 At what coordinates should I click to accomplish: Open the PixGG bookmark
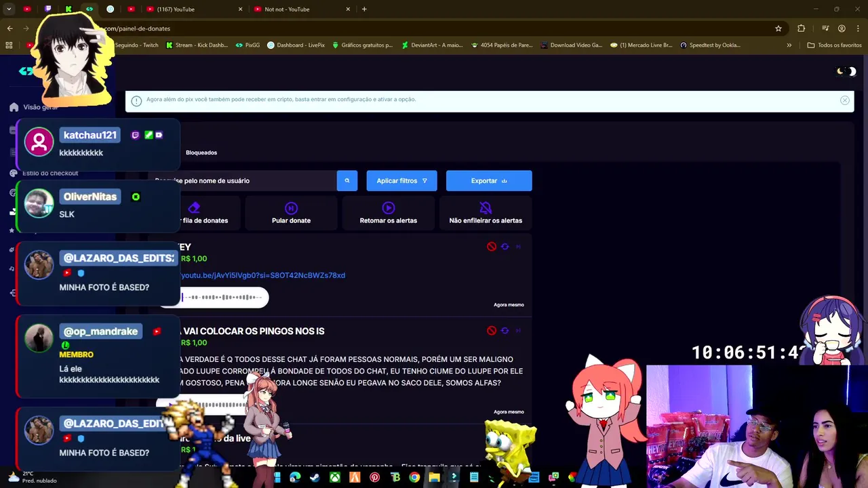point(248,45)
